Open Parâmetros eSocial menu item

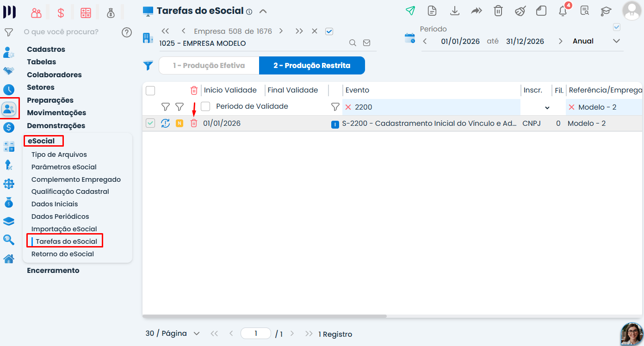coord(64,167)
